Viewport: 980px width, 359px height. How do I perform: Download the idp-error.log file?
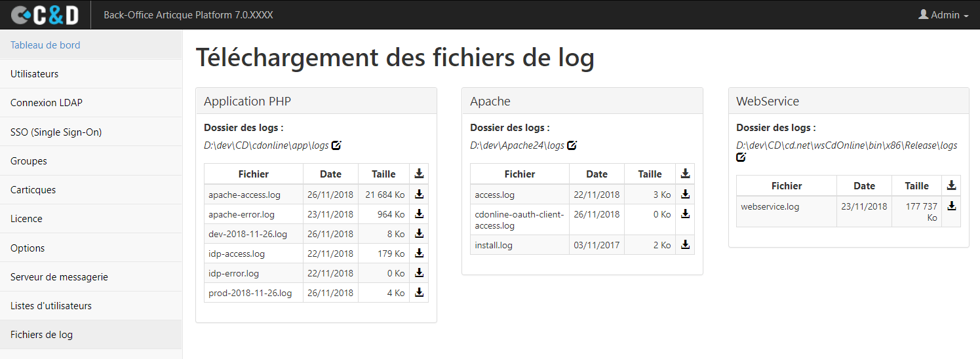pos(419,273)
